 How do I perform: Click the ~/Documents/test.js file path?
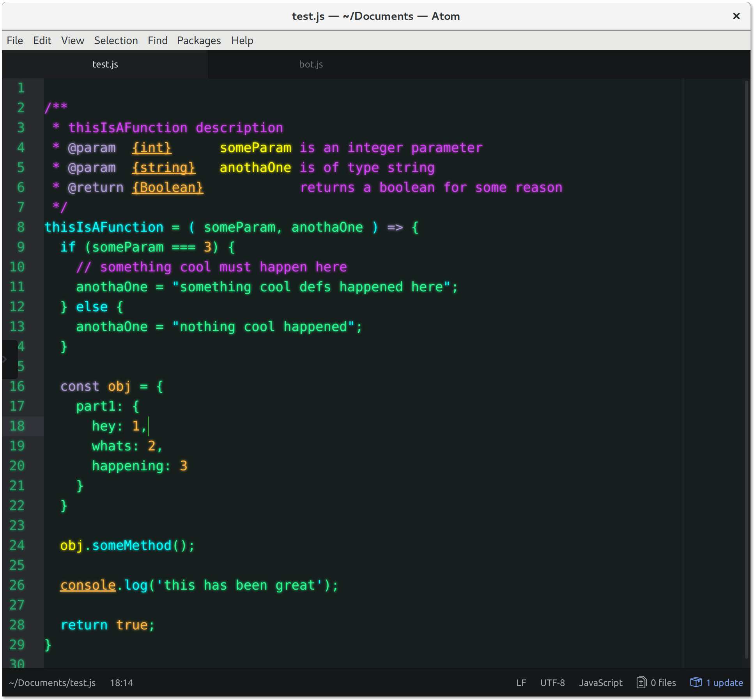(x=52, y=683)
